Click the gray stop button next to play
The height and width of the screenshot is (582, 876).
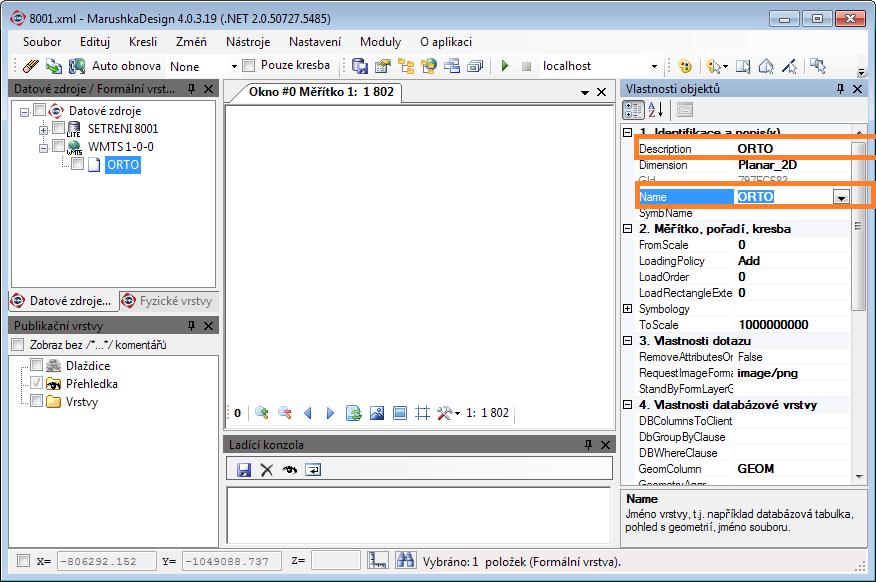click(526, 66)
